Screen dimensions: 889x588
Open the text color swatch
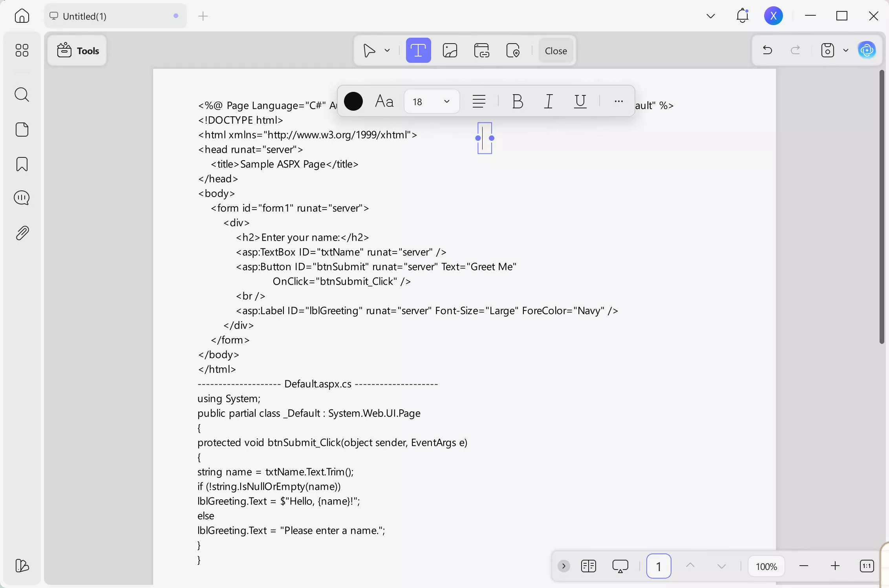(x=353, y=101)
